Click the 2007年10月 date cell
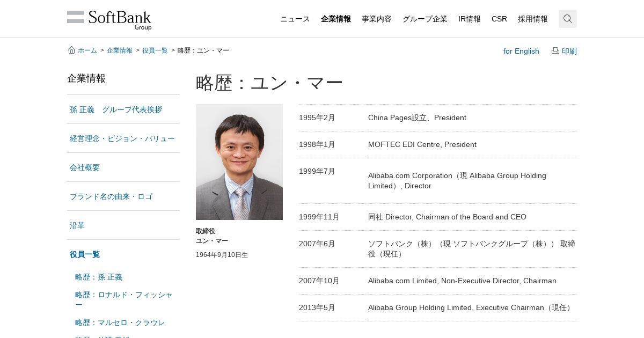The height and width of the screenshot is (338, 644). pos(319,281)
